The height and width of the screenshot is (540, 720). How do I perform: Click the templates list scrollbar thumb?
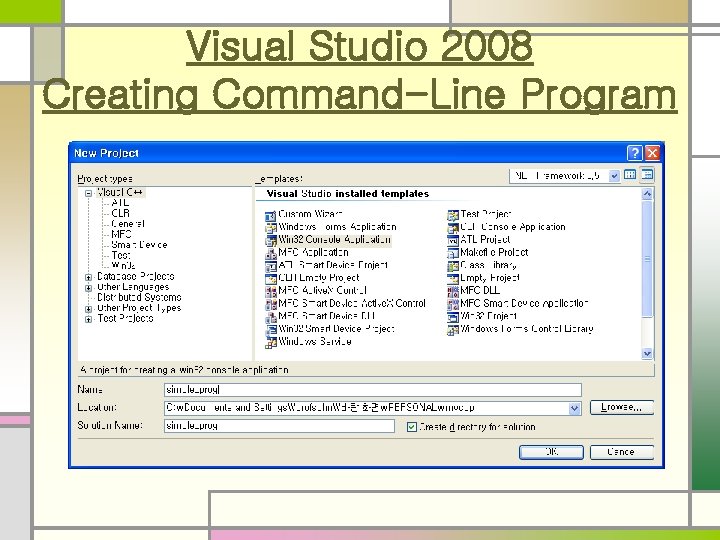(x=647, y=259)
